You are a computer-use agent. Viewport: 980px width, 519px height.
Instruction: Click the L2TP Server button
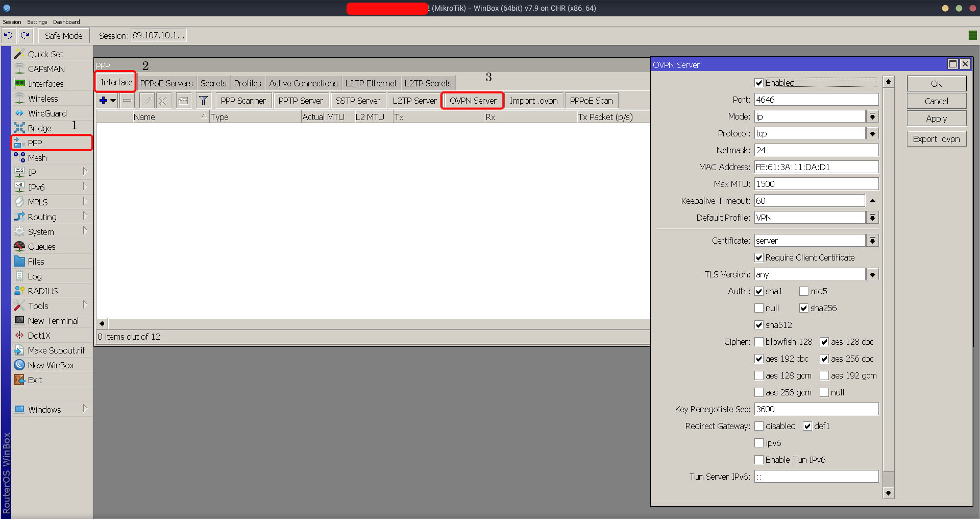point(414,101)
